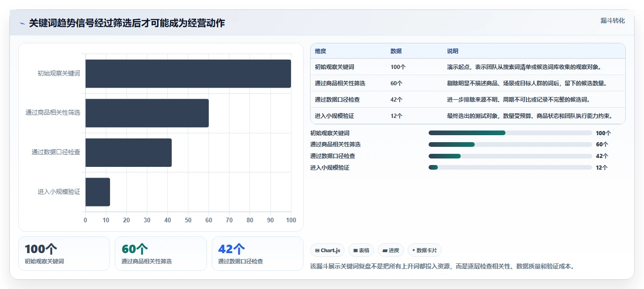Click chart axis label 初始观察关键词

click(59, 74)
